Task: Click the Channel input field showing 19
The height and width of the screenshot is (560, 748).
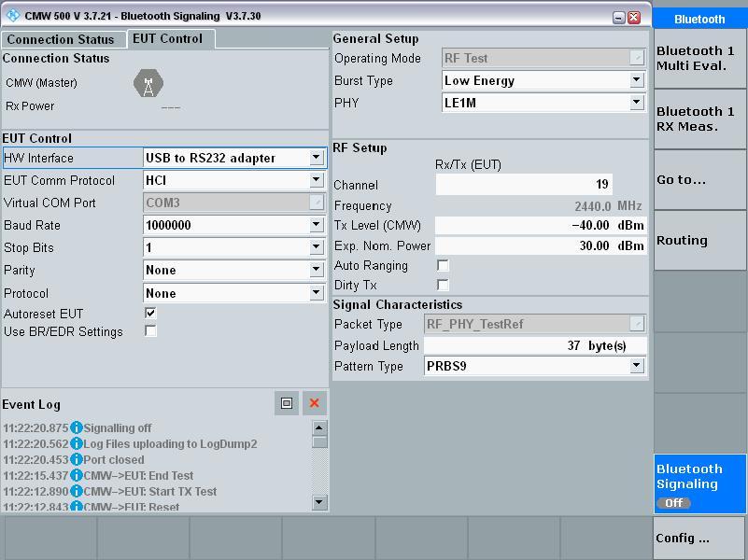Action: [524, 184]
